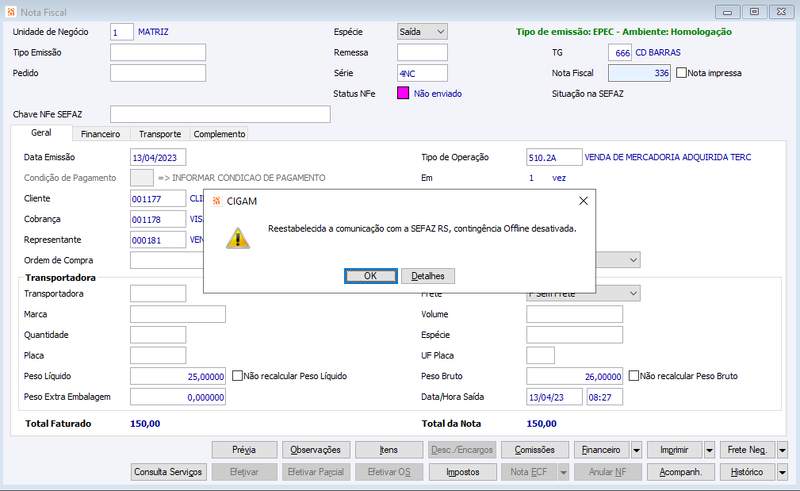
Task: Click the Cliente code field 001177
Action: point(158,199)
